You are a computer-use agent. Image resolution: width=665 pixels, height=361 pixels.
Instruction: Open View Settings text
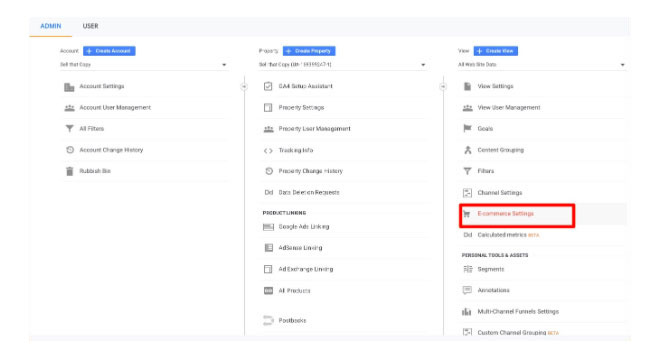pyautogui.click(x=495, y=86)
